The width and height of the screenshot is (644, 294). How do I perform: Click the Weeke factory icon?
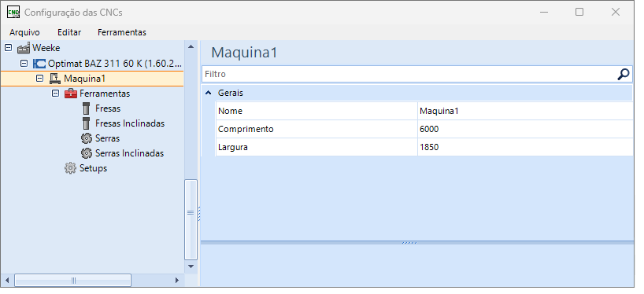(24, 49)
